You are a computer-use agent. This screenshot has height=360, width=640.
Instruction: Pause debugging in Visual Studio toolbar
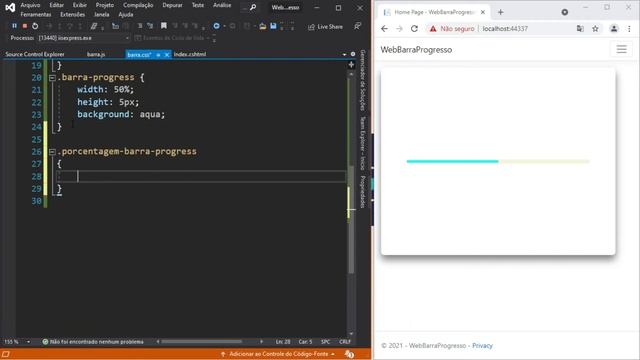pyautogui.click(x=14, y=26)
